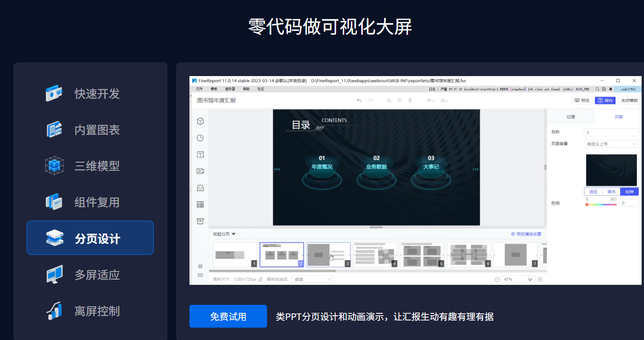This screenshot has width=644, height=340.
Task: Switch background mode to 填充
Action: pos(611,192)
